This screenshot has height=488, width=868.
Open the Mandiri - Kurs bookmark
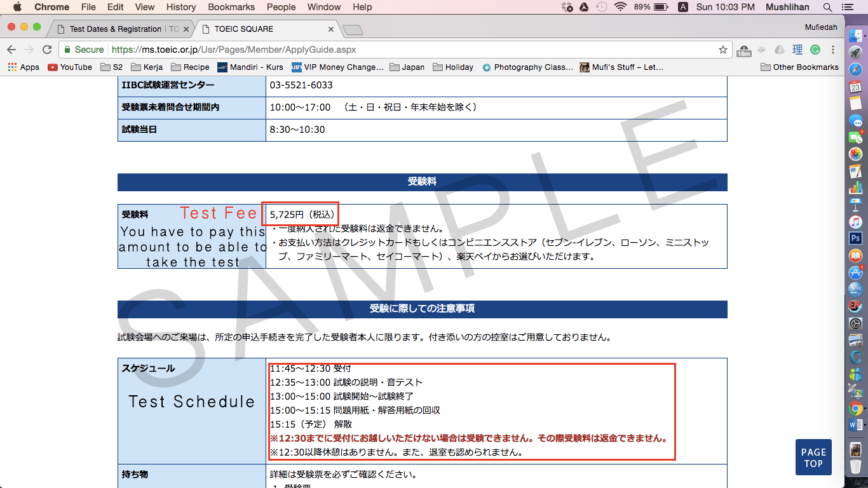pos(250,67)
